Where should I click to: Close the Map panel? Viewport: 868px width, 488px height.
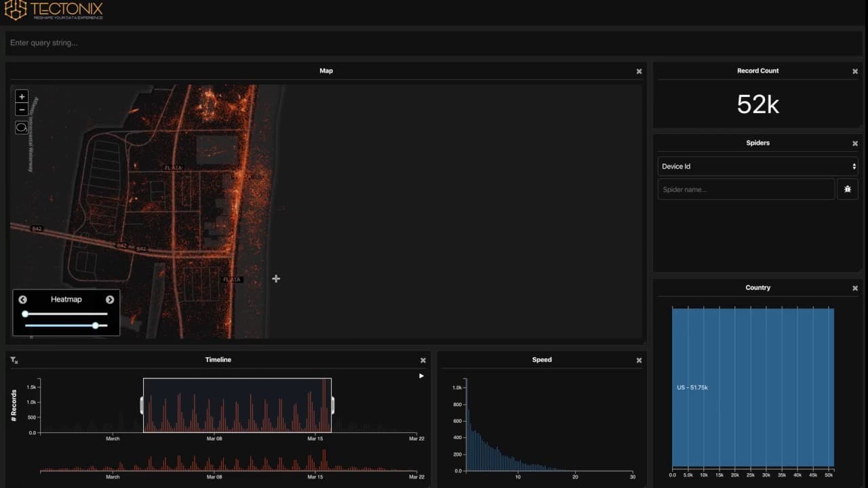639,71
